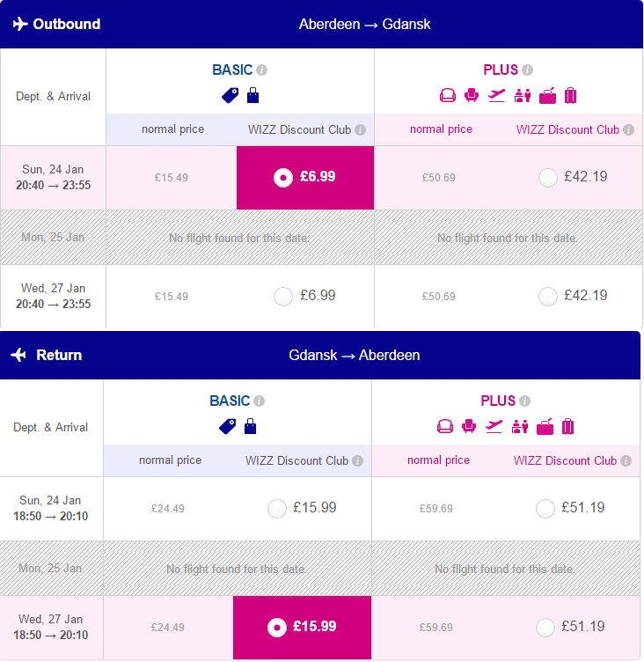644x662 pixels.
Task: Select outbound Sun 24 Jan PLUS £42.19 fare
Action: (x=548, y=177)
